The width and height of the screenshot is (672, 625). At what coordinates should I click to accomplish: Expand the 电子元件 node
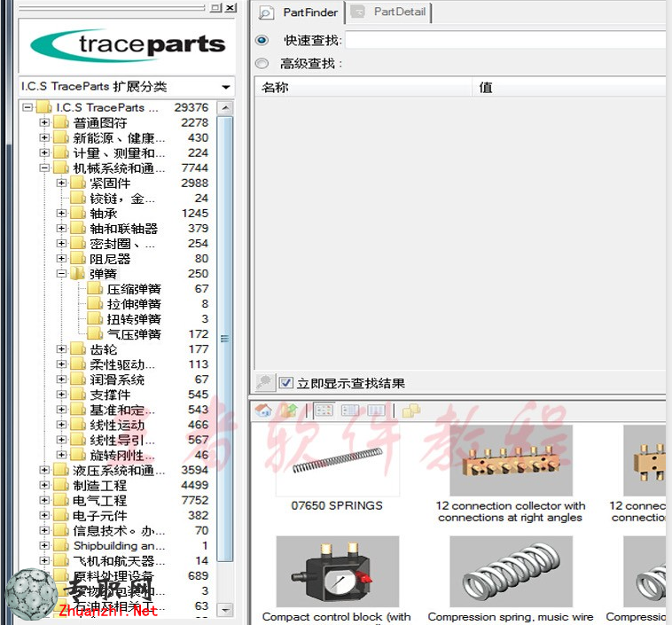44,515
